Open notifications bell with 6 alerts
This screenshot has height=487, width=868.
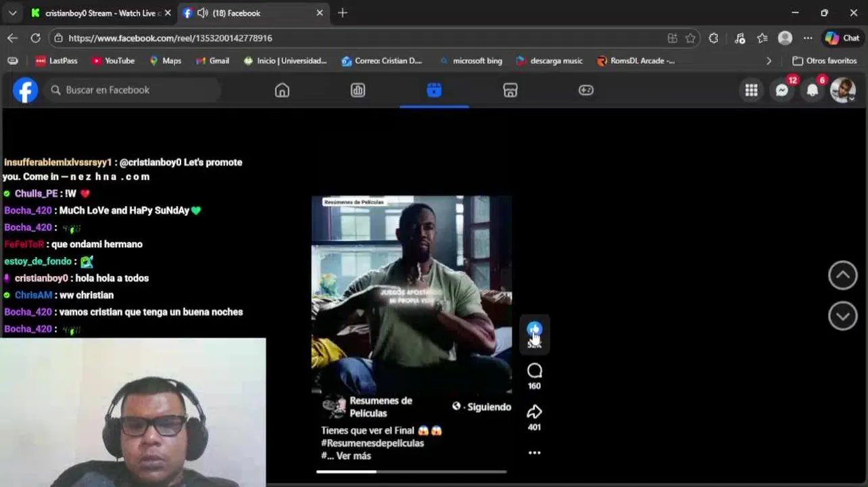813,91
